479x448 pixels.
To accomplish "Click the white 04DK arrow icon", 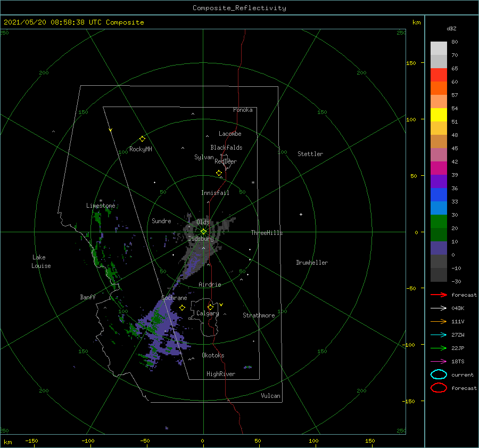I will coord(439,308).
